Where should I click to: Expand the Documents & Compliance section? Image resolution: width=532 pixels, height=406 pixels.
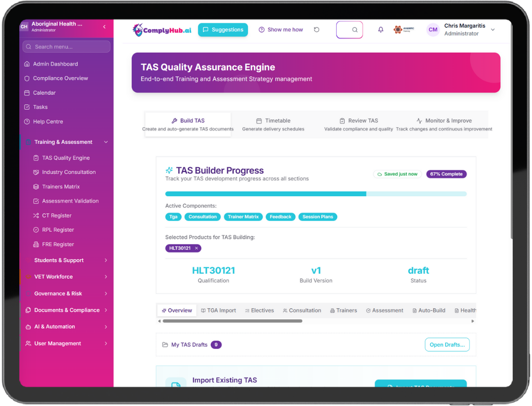(x=106, y=310)
